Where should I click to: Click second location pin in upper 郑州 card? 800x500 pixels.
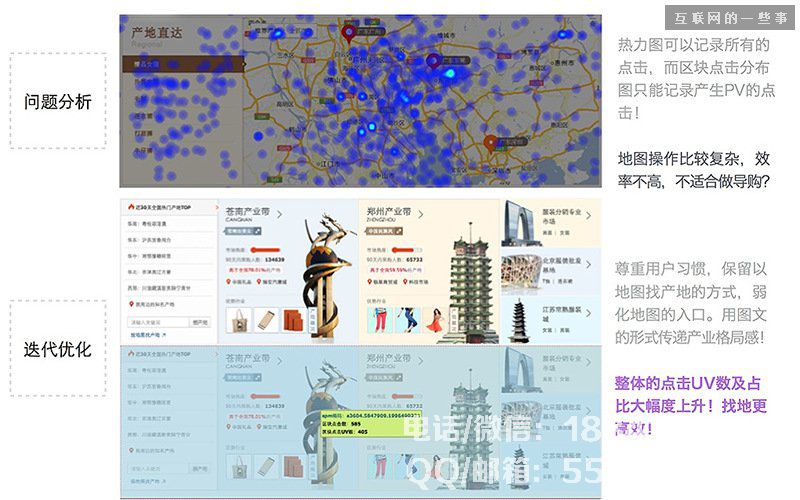coord(406,282)
